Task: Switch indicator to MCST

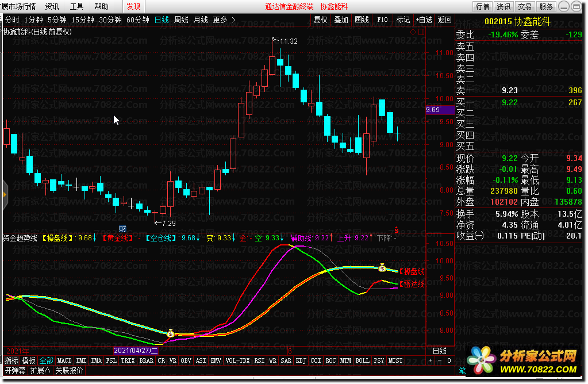Action: coord(395,360)
